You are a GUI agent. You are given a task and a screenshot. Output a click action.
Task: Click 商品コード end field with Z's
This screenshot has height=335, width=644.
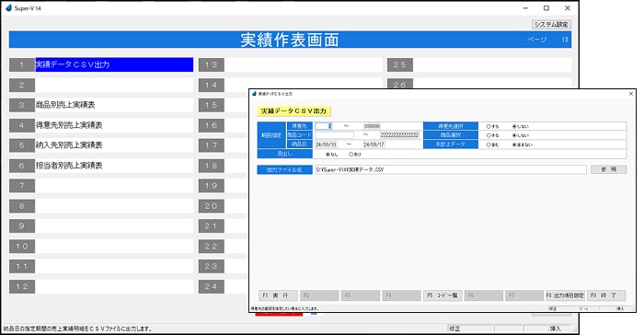click(399, 134)
